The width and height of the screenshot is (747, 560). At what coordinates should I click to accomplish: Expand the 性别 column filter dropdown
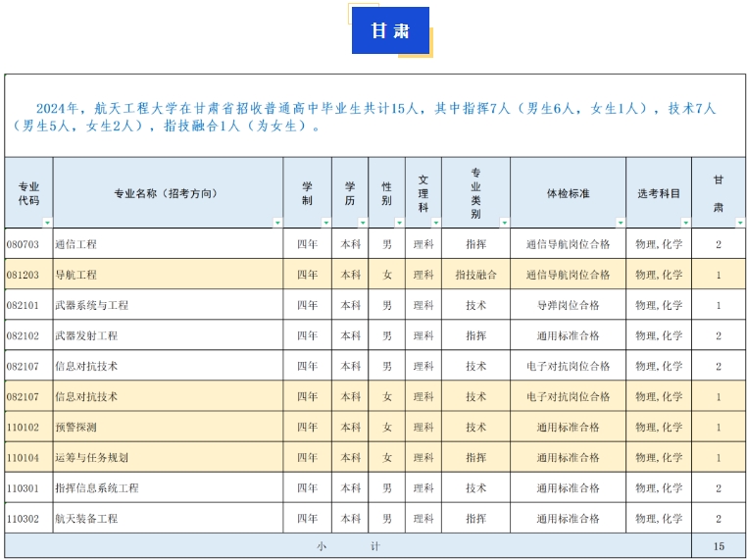[399, 223]
